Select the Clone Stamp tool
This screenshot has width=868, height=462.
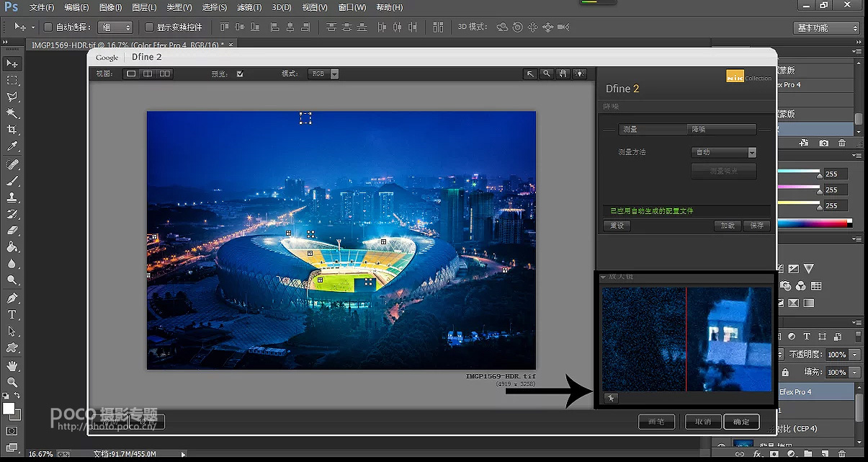12,197
